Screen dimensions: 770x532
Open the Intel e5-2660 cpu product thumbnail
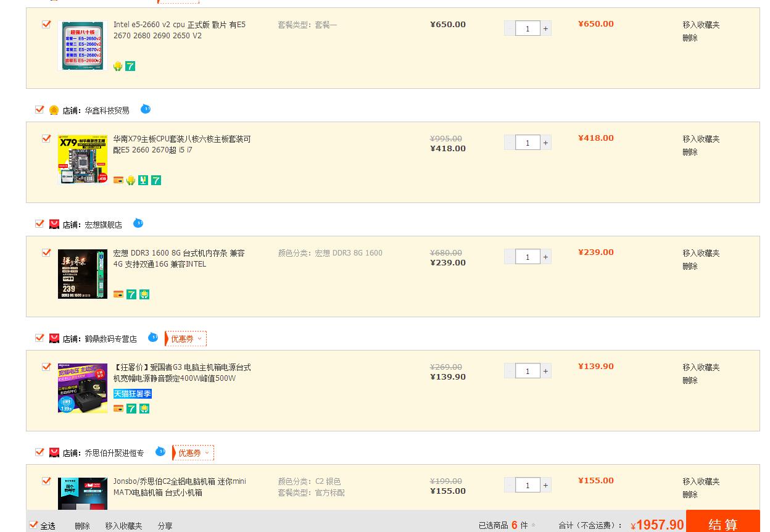(83, 46)
